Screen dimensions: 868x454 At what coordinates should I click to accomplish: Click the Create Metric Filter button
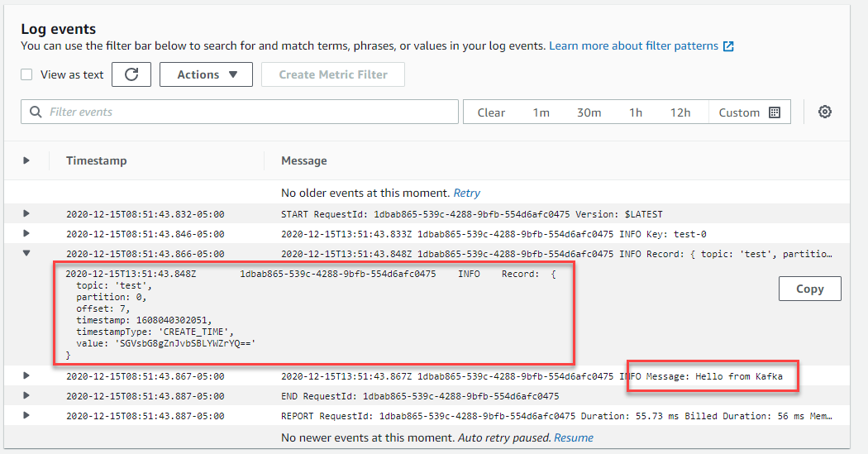tap(332, 74)
